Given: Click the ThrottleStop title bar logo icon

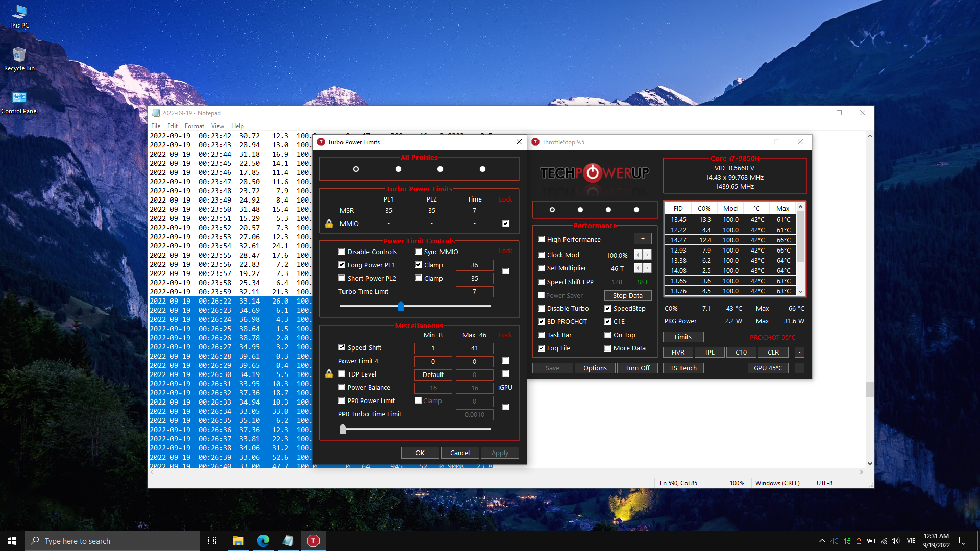Looking at the screenshot, I should 535,142.
